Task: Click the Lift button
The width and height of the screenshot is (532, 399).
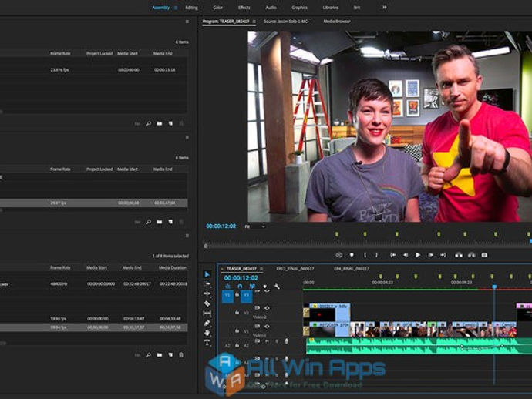Action: pos(459,255)
